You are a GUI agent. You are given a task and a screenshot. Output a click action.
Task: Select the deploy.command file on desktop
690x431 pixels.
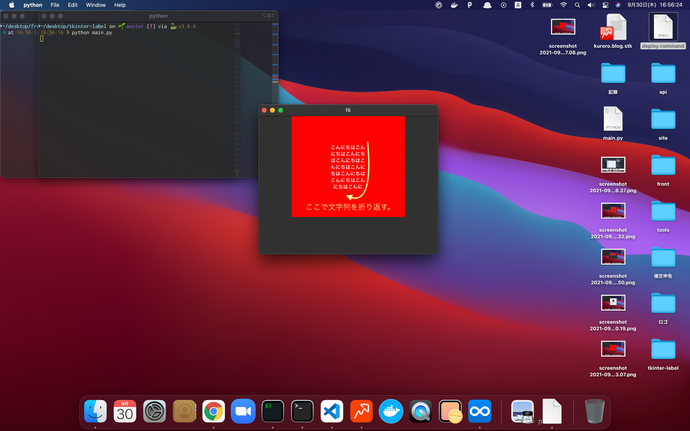tap(663, 31)
